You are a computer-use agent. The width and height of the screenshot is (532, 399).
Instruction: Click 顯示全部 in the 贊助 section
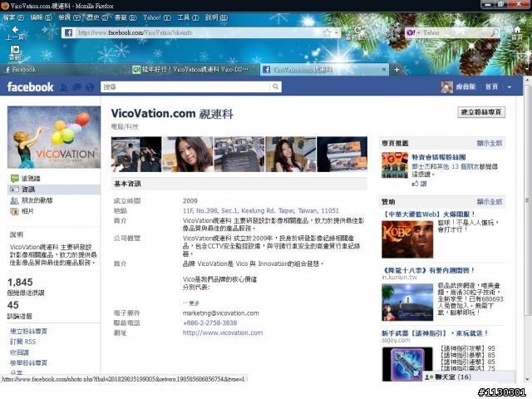tap(490, 202)
